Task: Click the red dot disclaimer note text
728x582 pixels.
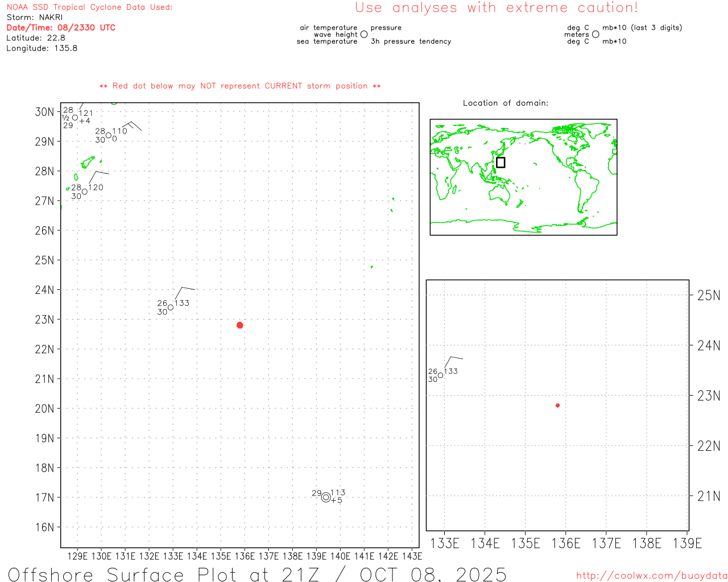Action: pyautogui.click(x=240, y=86)
